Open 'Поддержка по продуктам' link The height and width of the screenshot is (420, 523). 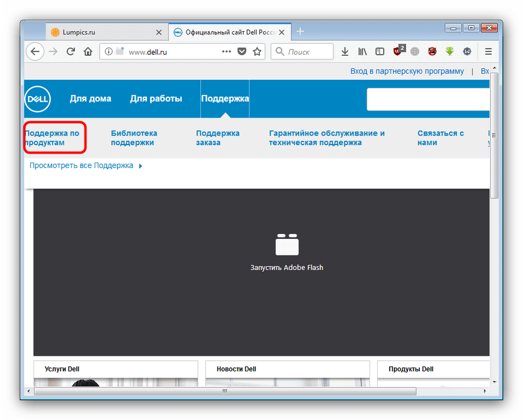[x=52, y=138]
